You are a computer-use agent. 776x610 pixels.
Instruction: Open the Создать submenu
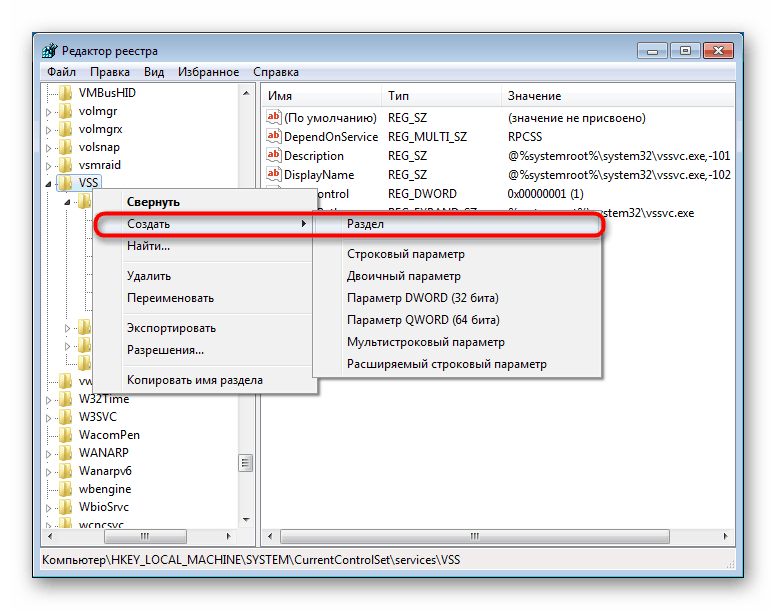[204, 224]
